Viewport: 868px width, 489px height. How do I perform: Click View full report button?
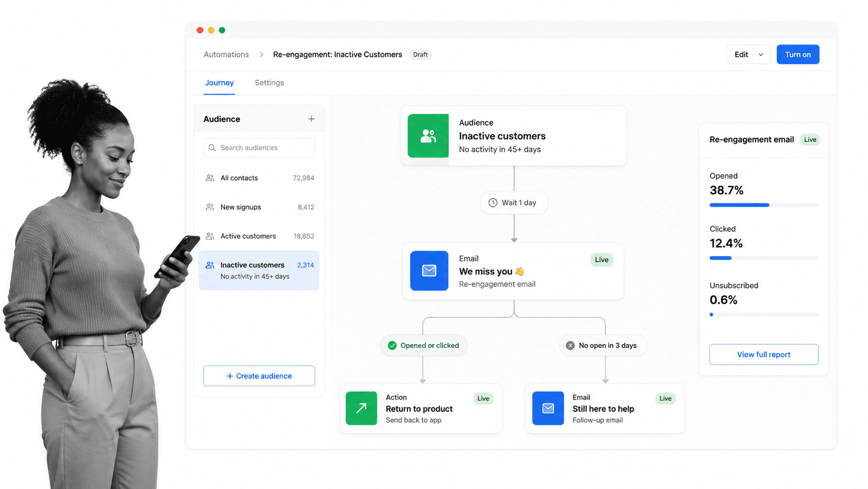764,354
